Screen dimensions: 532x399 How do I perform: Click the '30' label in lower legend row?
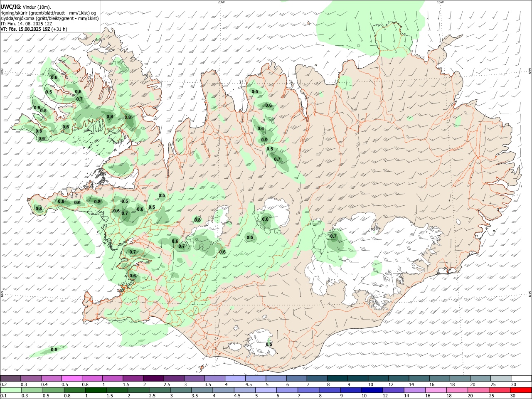point(513,396)
